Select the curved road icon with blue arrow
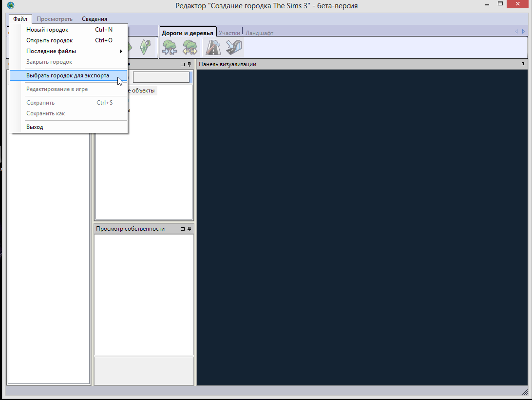The image size is (532, 400). pyautogui.click(x=234, y=47)
